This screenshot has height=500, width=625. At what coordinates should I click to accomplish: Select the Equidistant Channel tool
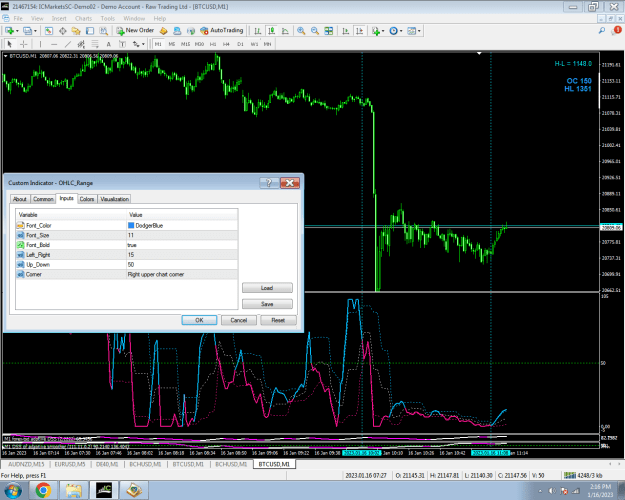pyautogui.click(x=81, y=44)
